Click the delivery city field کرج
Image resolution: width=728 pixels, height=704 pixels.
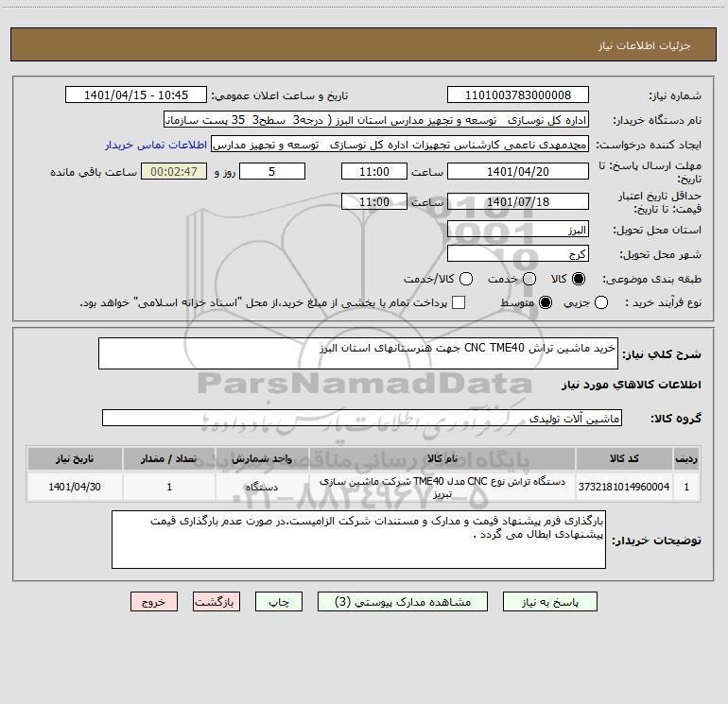click(518, 254)
